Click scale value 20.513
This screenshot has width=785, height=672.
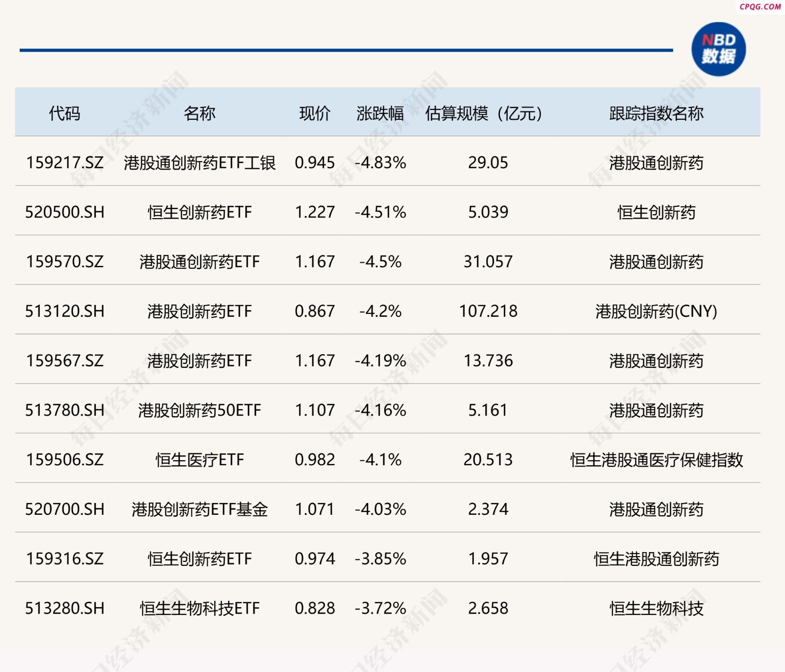488,460
